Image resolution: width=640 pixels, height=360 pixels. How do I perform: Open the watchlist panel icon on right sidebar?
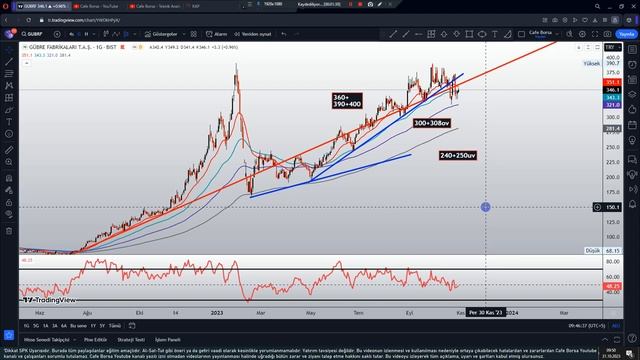pyautogui.click(x=632, y=49)
